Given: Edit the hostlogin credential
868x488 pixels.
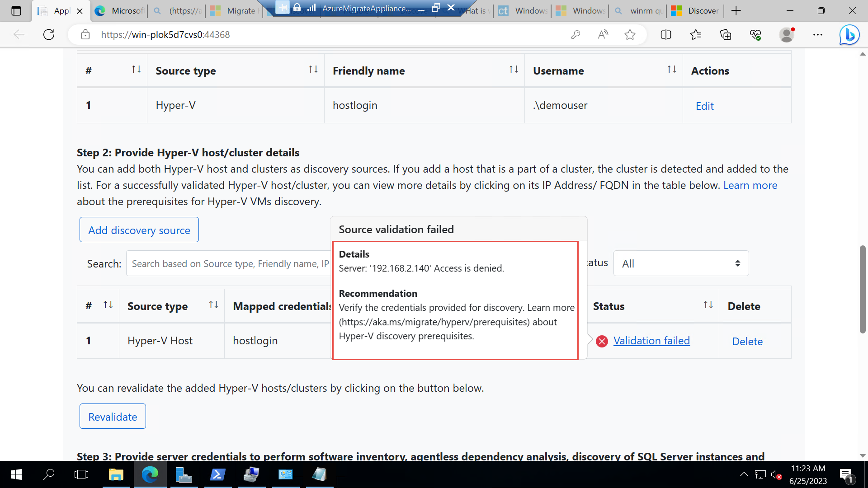Looking at the screenshot, I should [x=704, y=106].
